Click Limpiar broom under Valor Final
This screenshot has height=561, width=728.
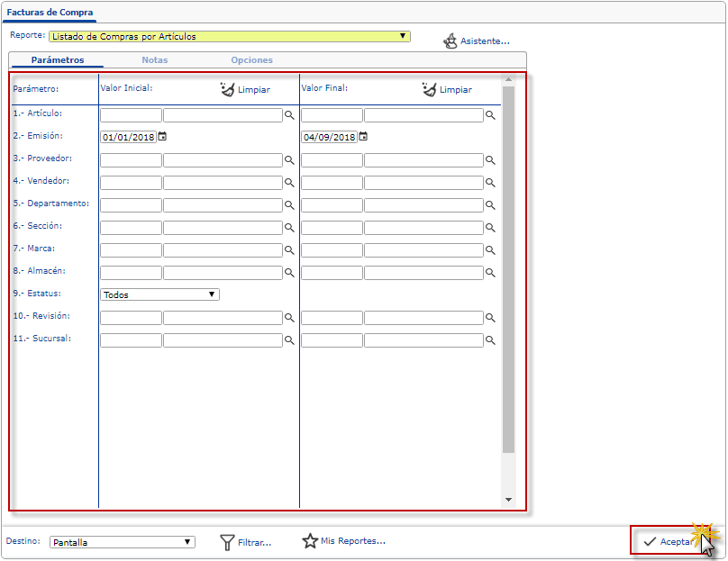tap(429, 89)
